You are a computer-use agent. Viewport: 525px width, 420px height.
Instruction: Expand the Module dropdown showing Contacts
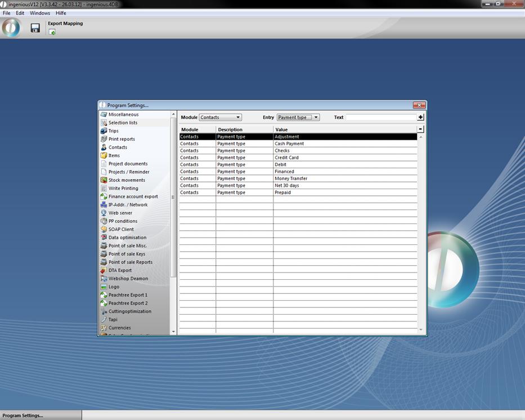coord(220,117)
